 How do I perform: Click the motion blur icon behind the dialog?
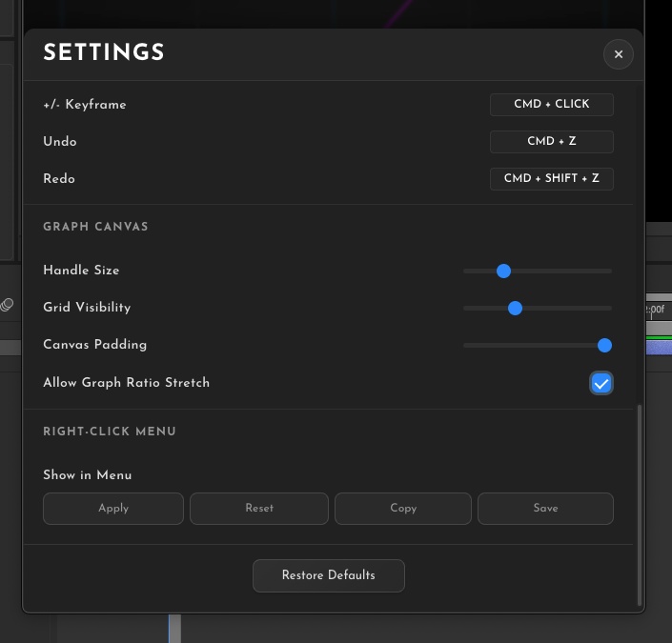coord(8,305)
